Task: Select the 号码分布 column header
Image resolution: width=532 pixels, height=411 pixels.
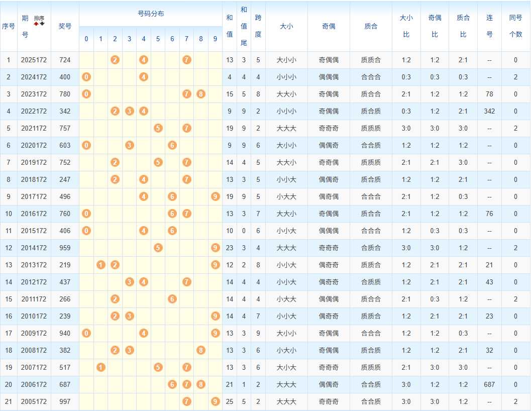Action: click(151, 14)
